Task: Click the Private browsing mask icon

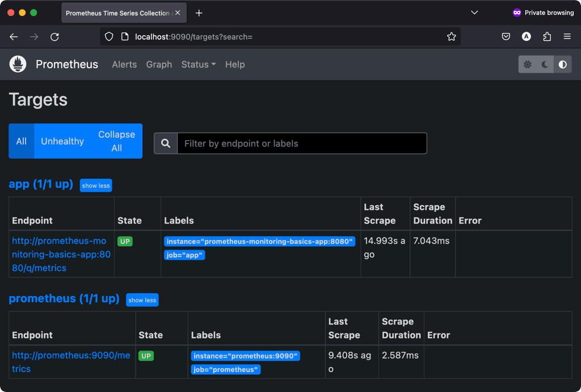Action: [516, 12]
